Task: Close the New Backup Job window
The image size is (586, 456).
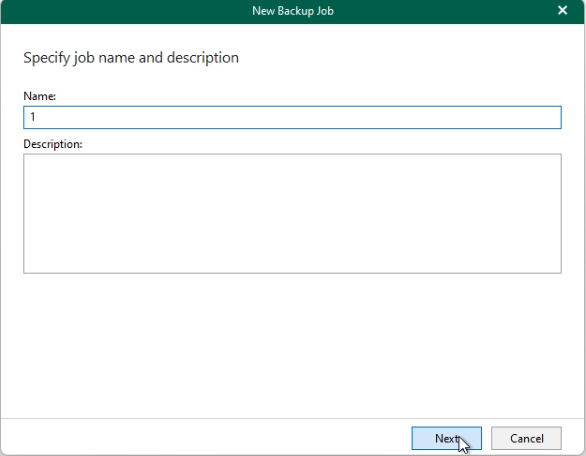Action: point(562,10)
